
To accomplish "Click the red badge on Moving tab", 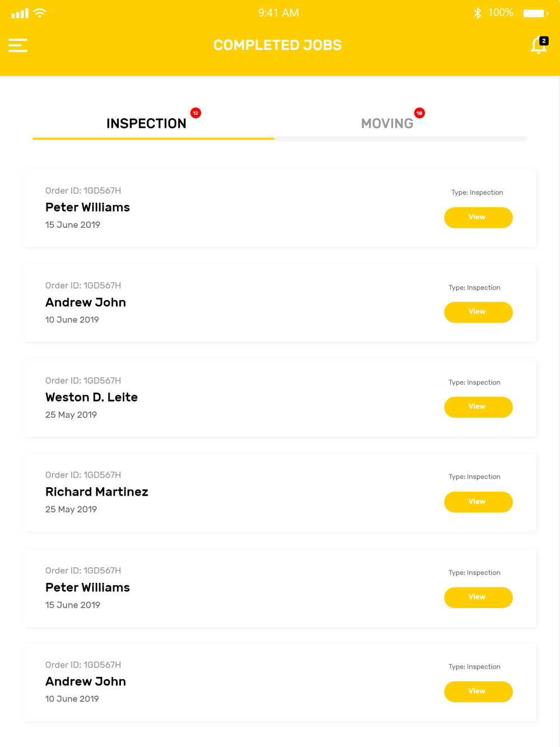I will [419, 113].
